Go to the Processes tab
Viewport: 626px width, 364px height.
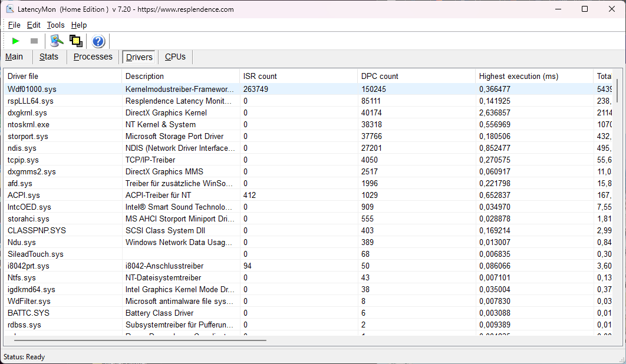93,57
